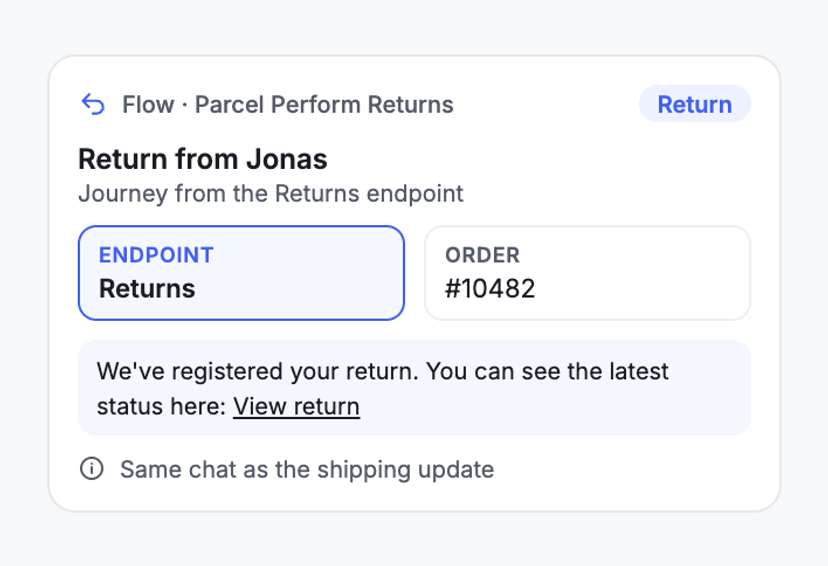Click the Same chat as shipping update note
Image resolution: width=828 pixels, height=566 pixels.
(x=307, y=469)
